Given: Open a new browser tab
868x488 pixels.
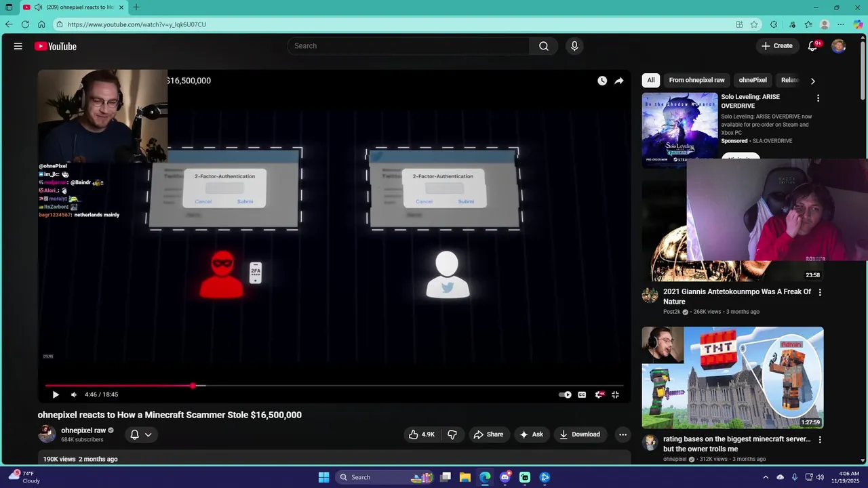Looking at the screenshot, I should point(136,7).
